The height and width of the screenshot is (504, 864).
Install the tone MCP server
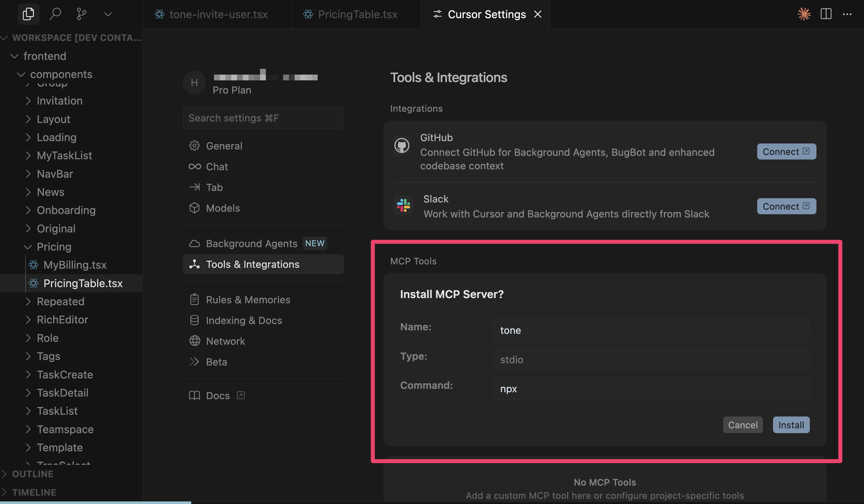click(791, 425)
